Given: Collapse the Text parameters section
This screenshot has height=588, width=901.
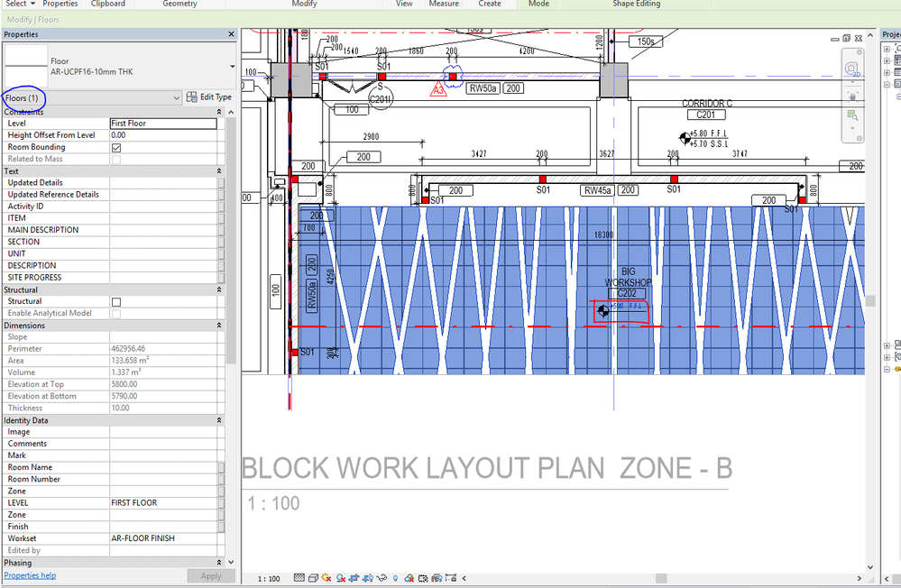Looking at the screenshot, I should [219, 171].
